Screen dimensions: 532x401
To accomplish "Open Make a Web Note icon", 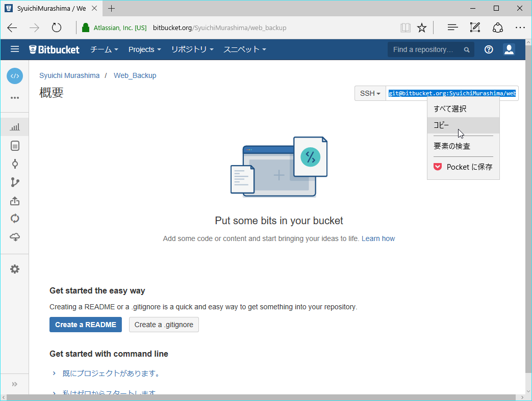I will click(x=475, y=28).
